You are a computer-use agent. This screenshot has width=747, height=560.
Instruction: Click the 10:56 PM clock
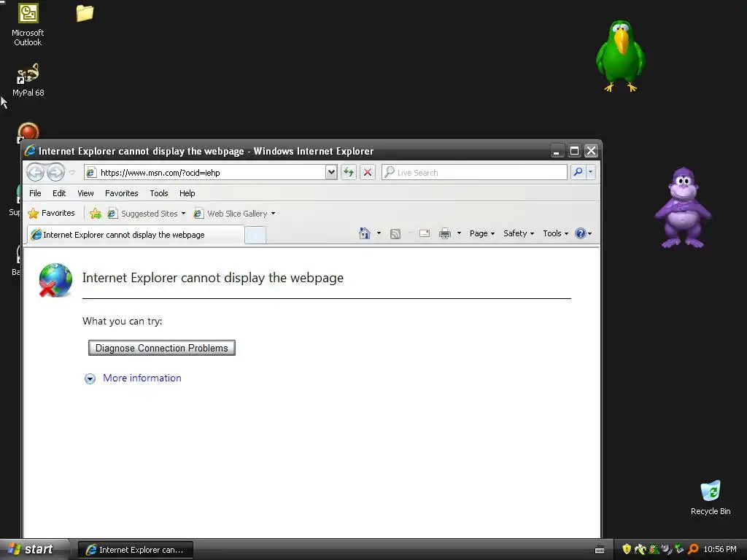click(x=720, y=550)
